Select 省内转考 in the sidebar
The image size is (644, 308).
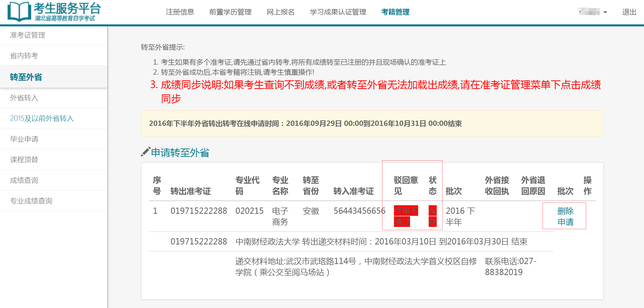pos(24,56)
